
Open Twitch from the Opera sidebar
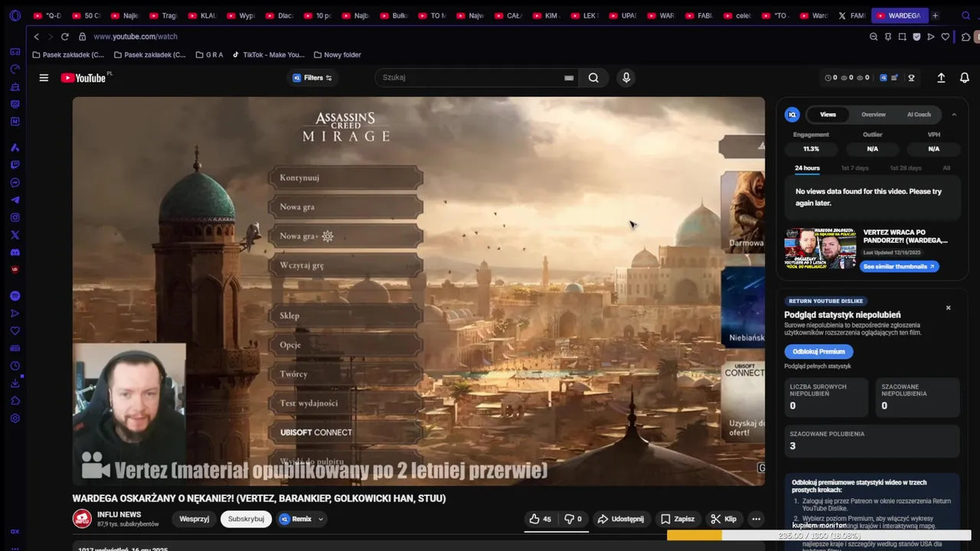click(x=15, y=165)
